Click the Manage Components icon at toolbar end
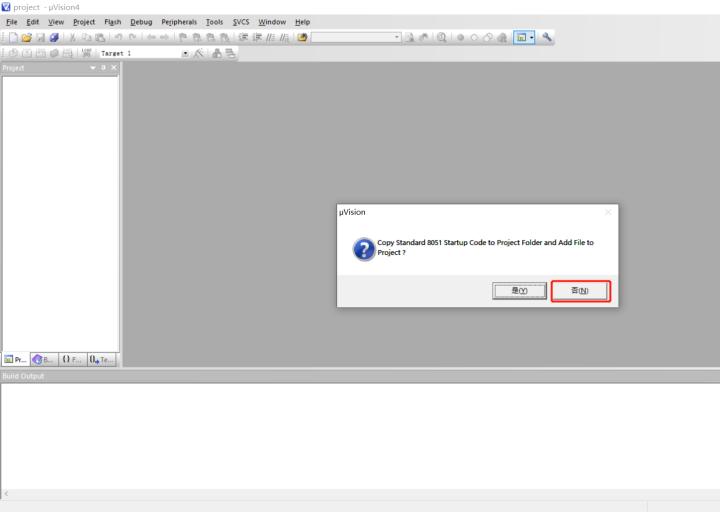Screen dimensions: 720x512 [x=231, y=53]
